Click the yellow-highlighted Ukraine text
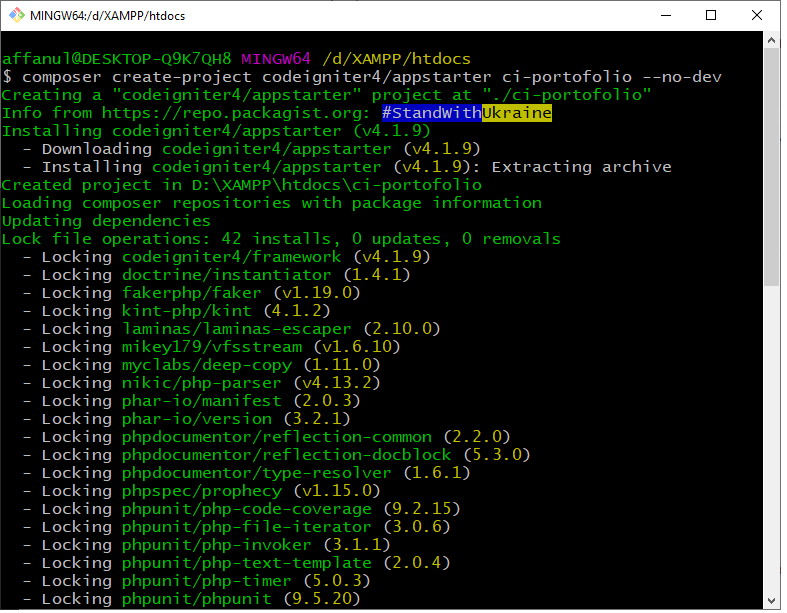This screenshot has width=787, height=613. pyautogui.click(x=516, y=113)
